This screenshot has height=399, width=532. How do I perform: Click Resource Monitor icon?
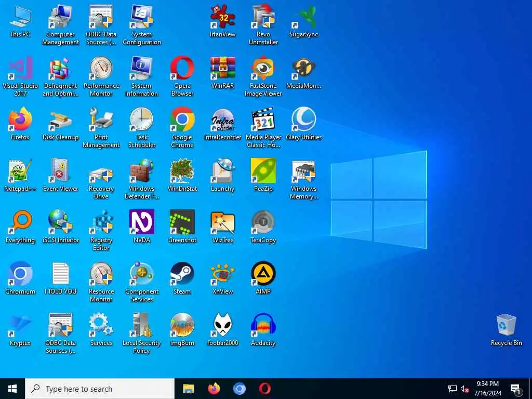(101, 282)
